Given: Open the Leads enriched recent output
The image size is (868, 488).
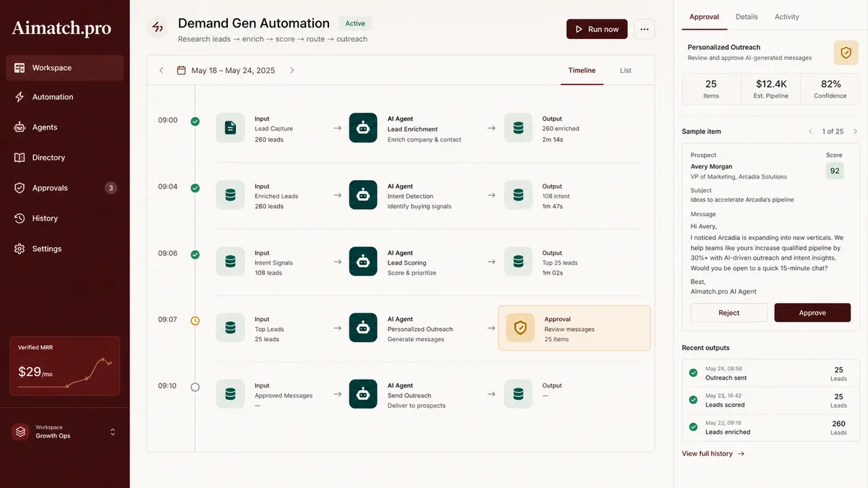Looking at the screenshot, I should point(770,427).
